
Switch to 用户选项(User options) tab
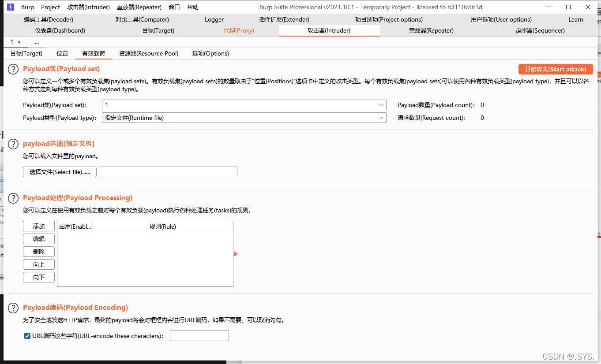pyautogui.click(x=501, y=19)
